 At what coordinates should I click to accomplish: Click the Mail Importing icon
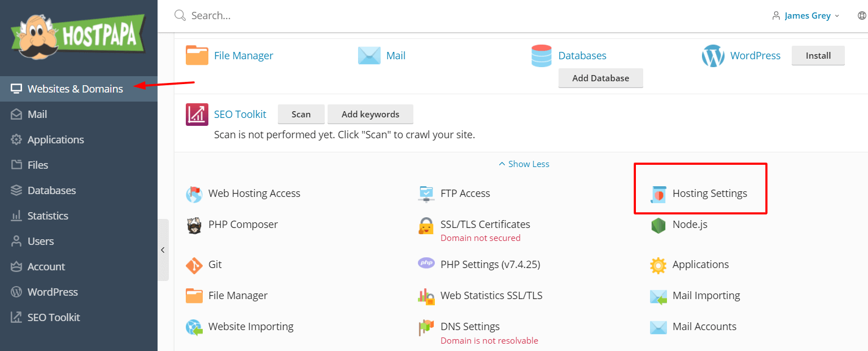[658, 296]
